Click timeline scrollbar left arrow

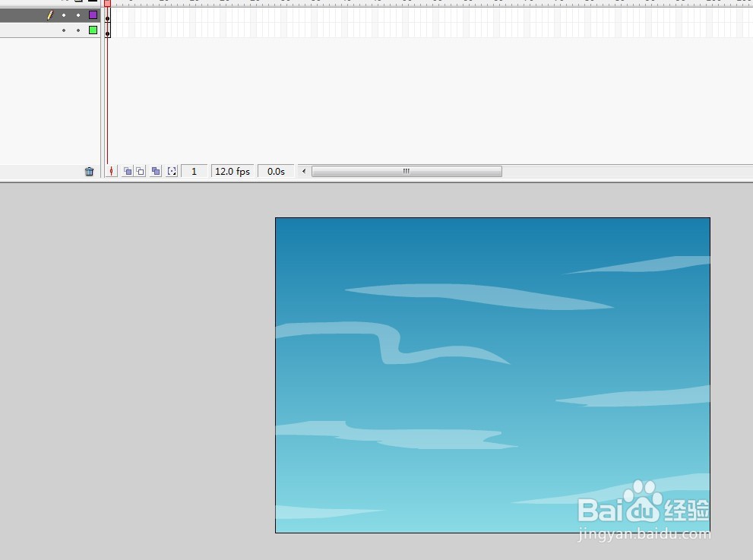tap(303, 171)
